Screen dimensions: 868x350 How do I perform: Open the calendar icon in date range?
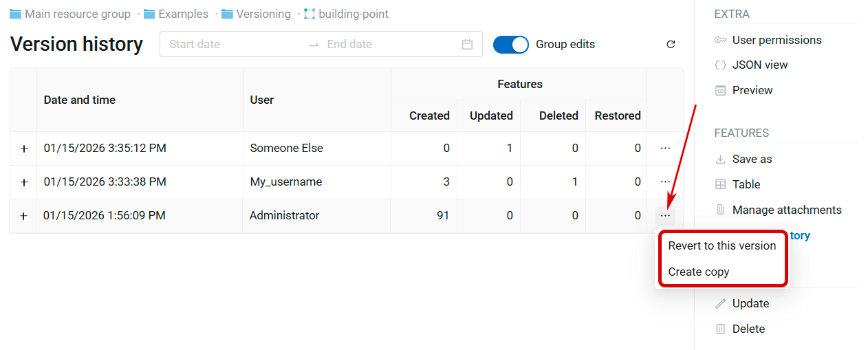tap(467, 45)
